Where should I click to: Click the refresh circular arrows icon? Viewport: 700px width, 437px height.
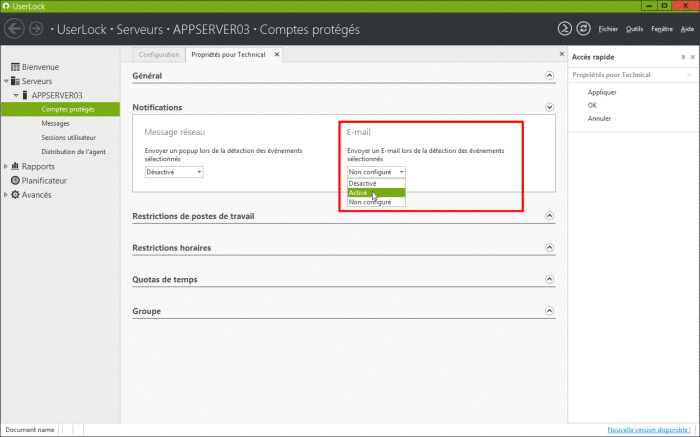pos(583,29)
